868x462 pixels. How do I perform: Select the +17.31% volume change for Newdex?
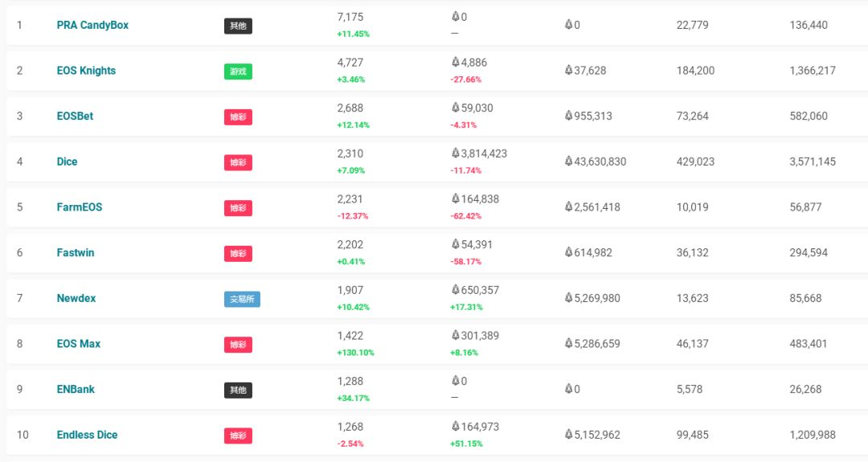click(x=467, y=307)
